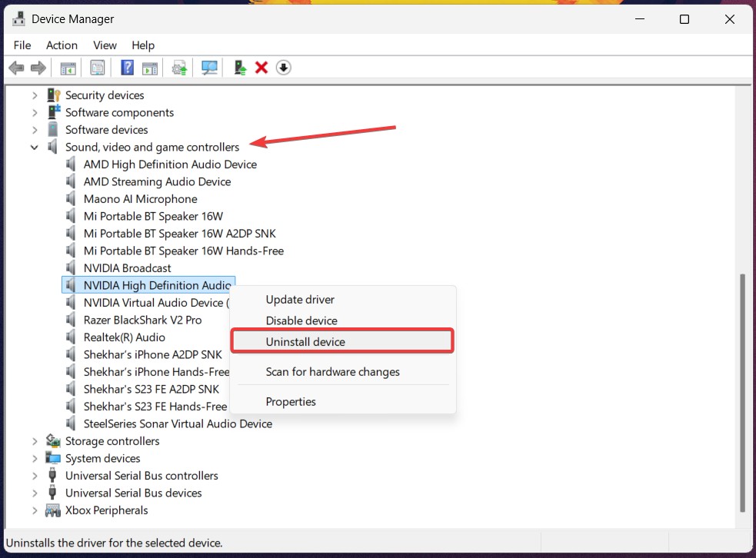Click the red X Uninstall device icon
The image size is (756, 558).
tap(261, 68)
